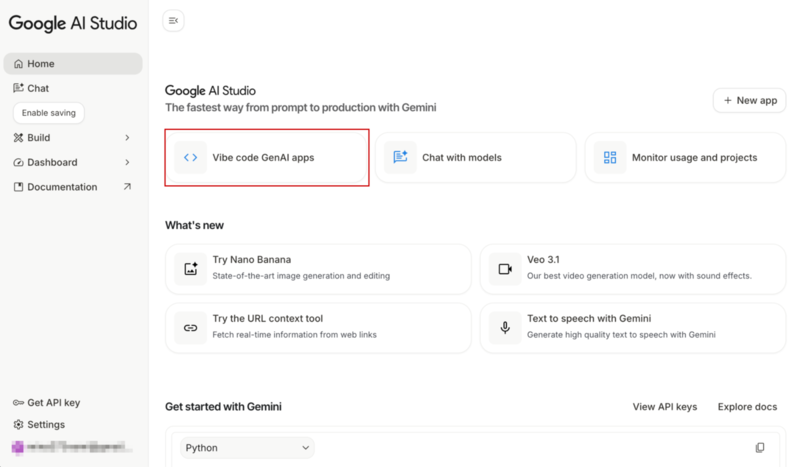Expand the Build section chevron
800x467 pixels.
[x=127, y=138]
